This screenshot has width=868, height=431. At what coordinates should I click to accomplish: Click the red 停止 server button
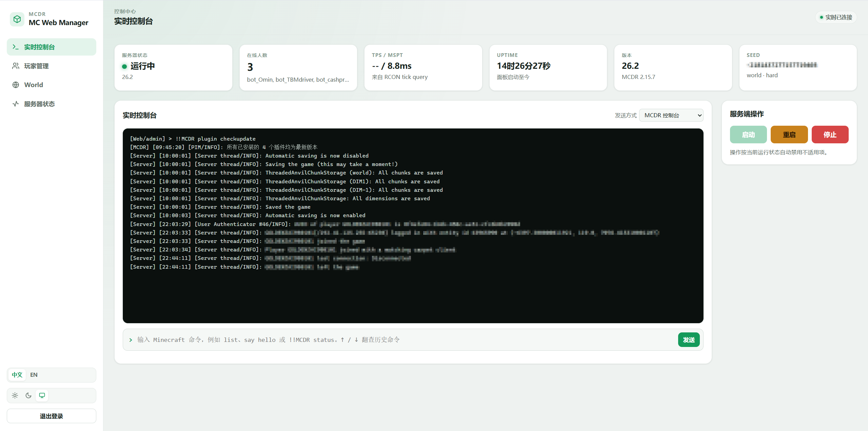(830, 135)
